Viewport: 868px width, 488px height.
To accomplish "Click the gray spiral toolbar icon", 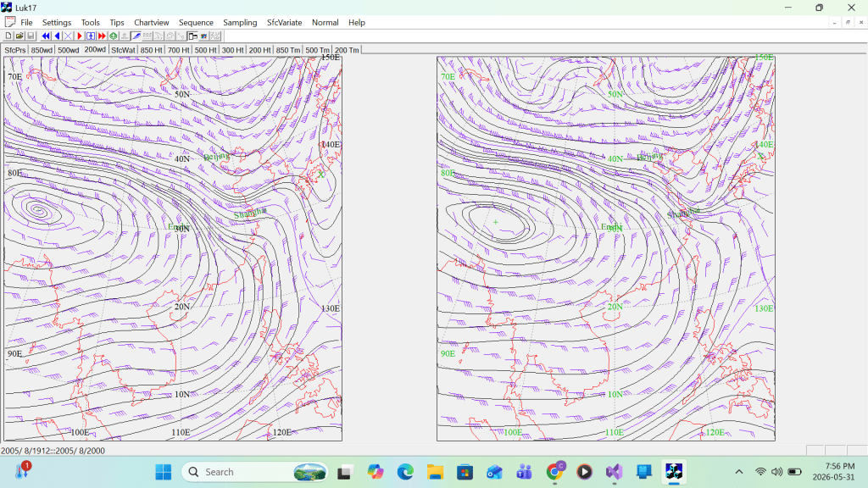I will 170,36.
